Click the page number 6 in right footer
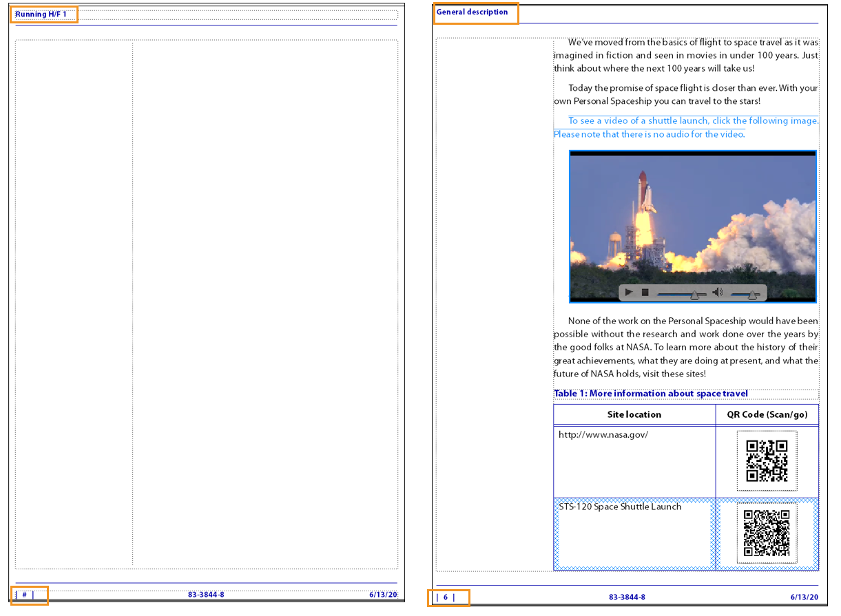 446,597
